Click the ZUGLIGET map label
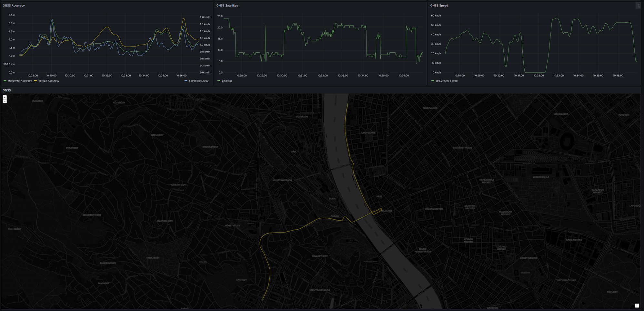644x311 pixels. pos(37,101)
